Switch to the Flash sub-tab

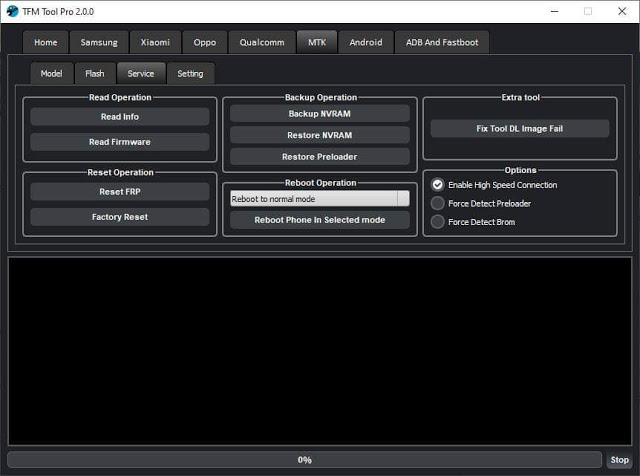coord(95,74)
